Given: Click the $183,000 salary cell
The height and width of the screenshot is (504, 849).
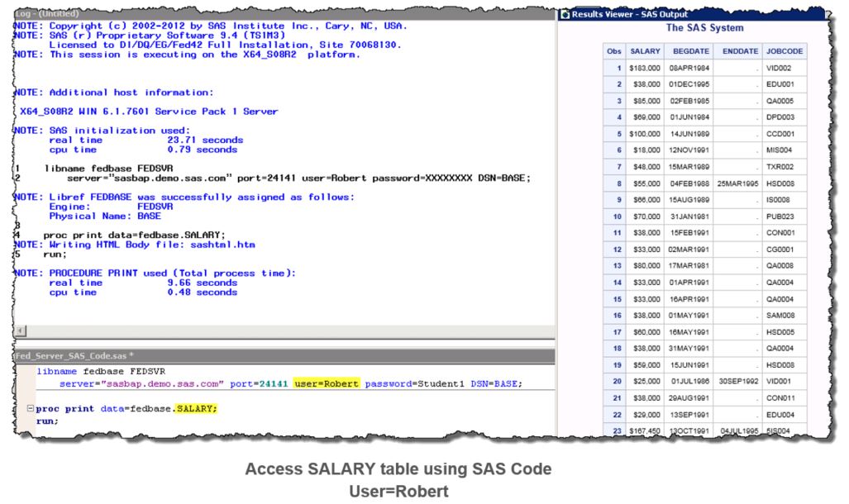Looking at the screenshot, I should click(x=644, y=67).
